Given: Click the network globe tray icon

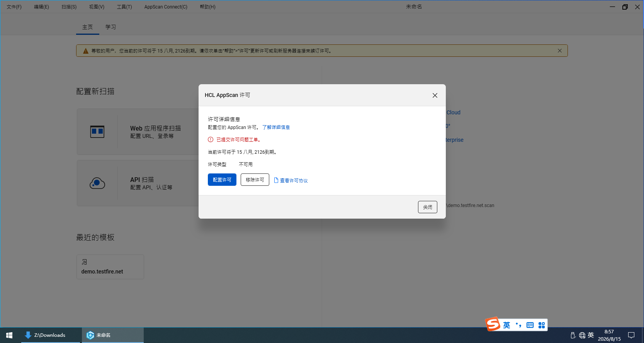Looking at the screenshot, I should click(x=582, y=335).
